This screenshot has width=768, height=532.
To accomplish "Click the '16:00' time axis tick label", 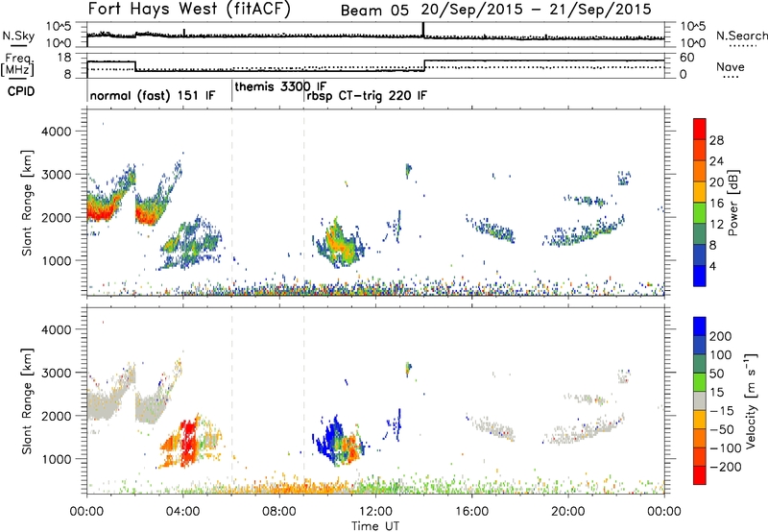I will (471, 512).
